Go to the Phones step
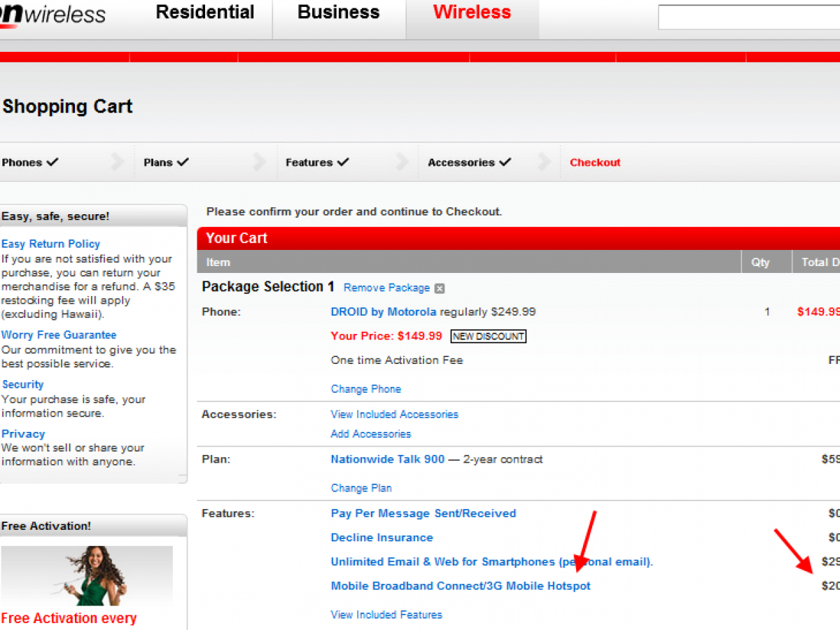This screenshot has width=840, height=630. click(x=29, y=162)
